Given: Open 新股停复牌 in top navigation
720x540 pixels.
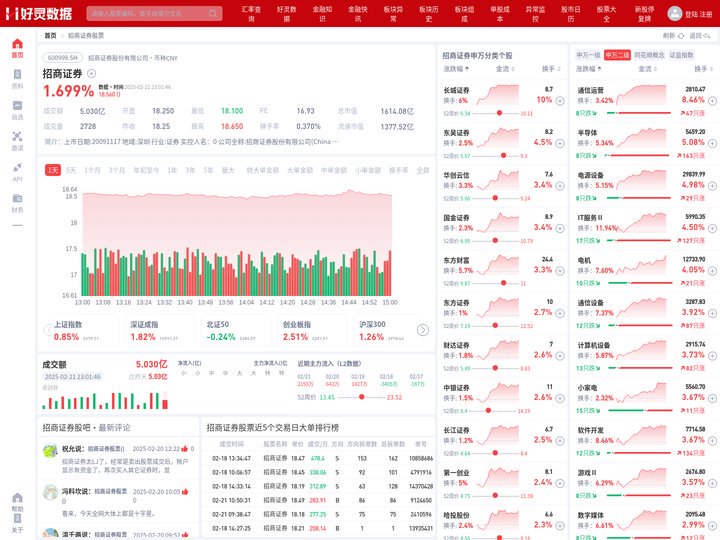Looking at the screenshot, I should 644,14.
